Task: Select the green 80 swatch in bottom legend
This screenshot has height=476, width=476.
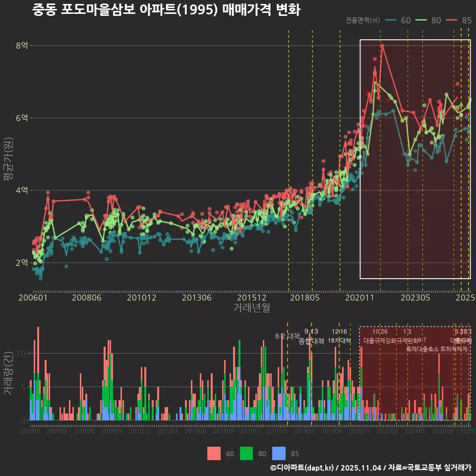Action: click(246, 453)
